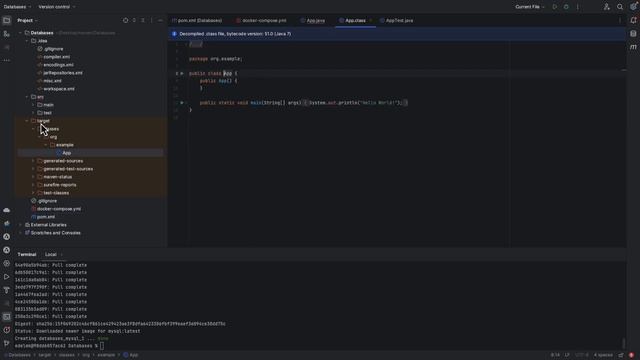Expand the surefire-reports folder
The image size is (640, 360).
(x=33, y=185)
